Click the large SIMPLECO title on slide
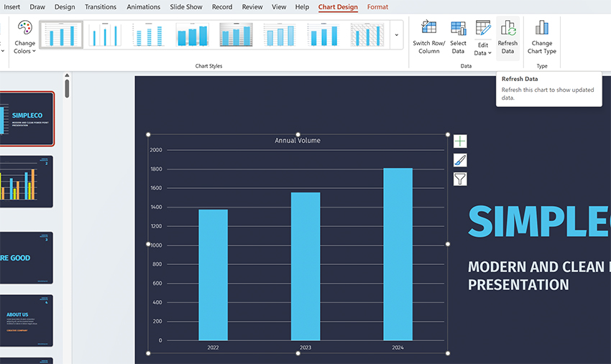 539,222
